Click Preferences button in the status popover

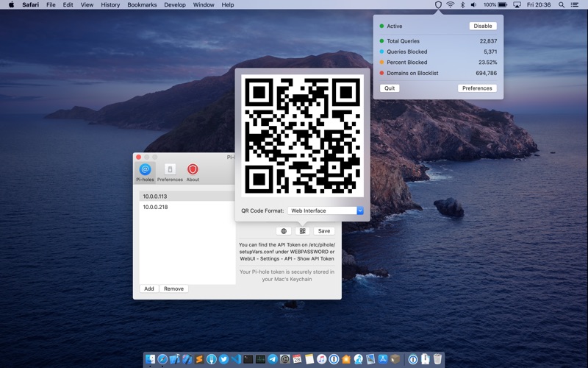coord(477,88)
